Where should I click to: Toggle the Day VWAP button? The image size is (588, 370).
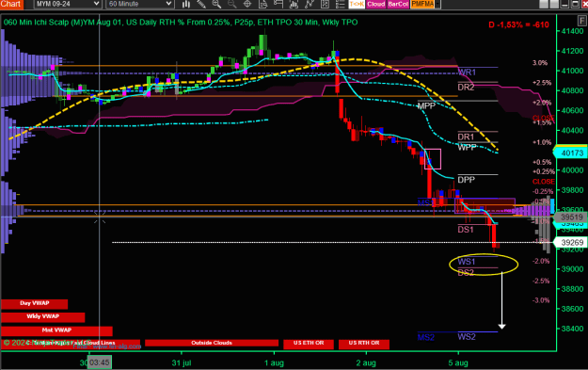click(x=35, y=303)
